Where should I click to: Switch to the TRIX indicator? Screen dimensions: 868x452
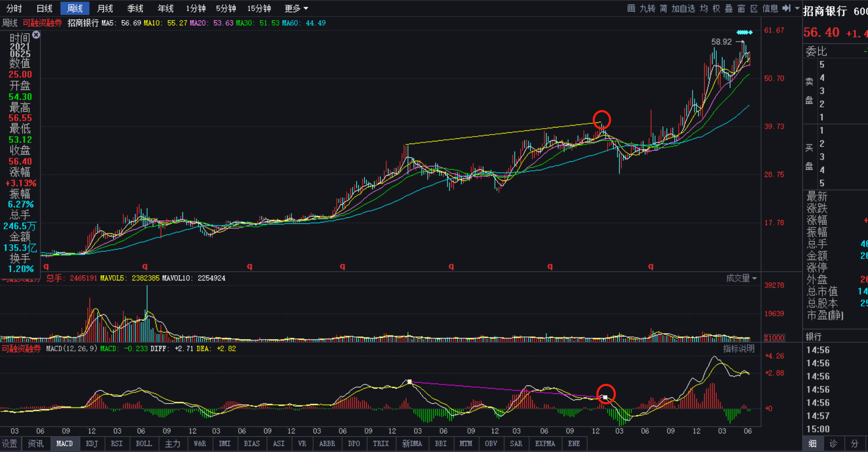click(381, 444)
